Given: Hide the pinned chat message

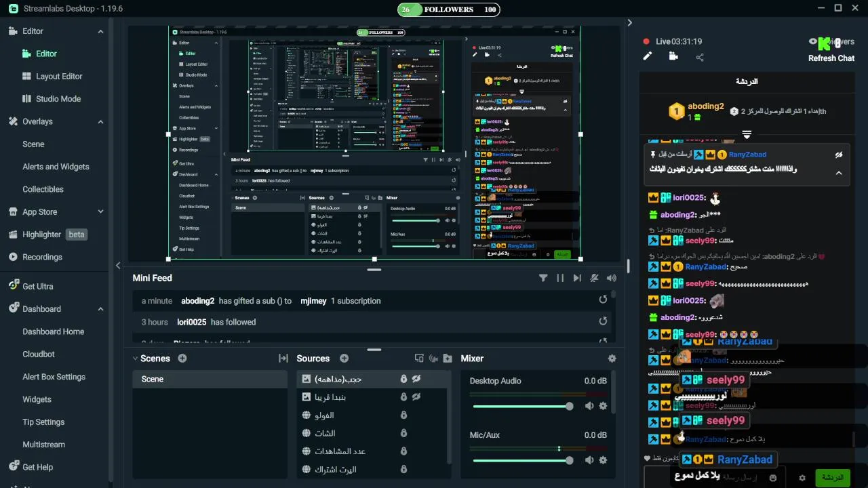Looking at the screenshot, I should click(839, 155).
